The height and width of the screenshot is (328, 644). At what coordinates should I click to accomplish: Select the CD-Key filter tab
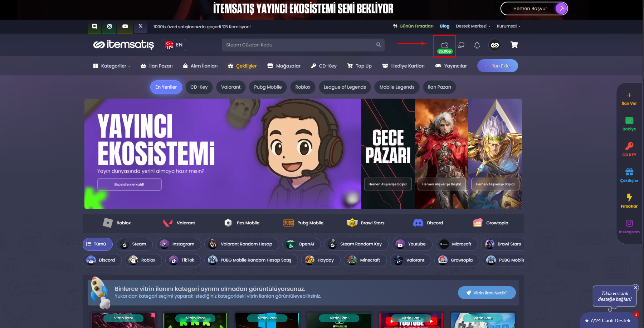tap(199, 87)
